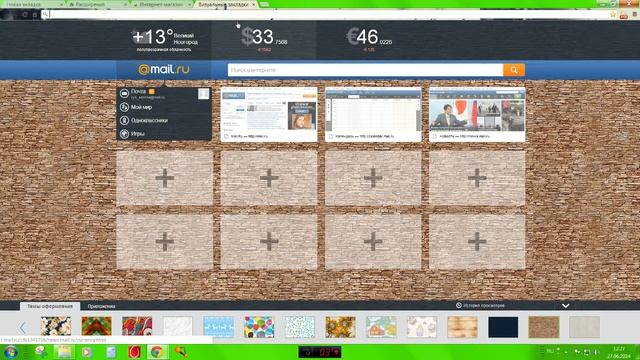The image size is (640, 360).
Task: Open the Windows Start button
Action: point(10,352)
